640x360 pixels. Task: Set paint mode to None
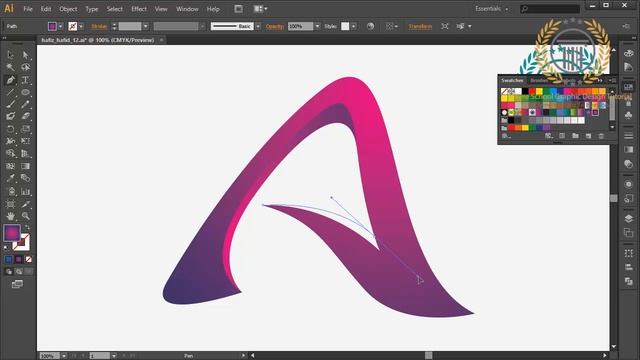pyautogui.click(x=29, y=259)
